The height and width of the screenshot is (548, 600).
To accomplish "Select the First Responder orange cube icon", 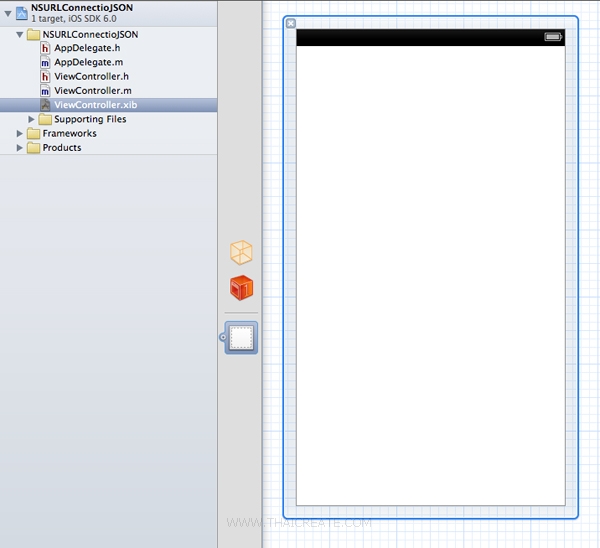I will click(x=241, y=288).
